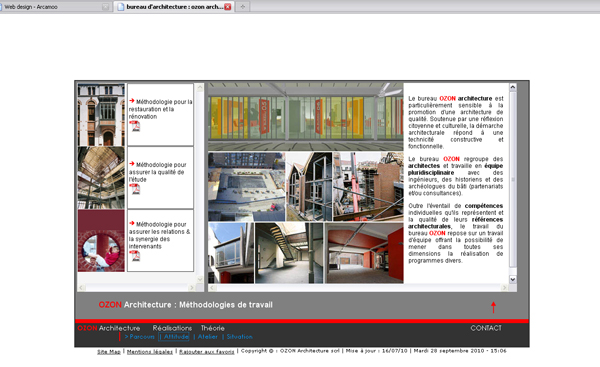Screen dimensions: 600x367
Task: Open the Situation submenu link
Action: click(x=240, y=337)
